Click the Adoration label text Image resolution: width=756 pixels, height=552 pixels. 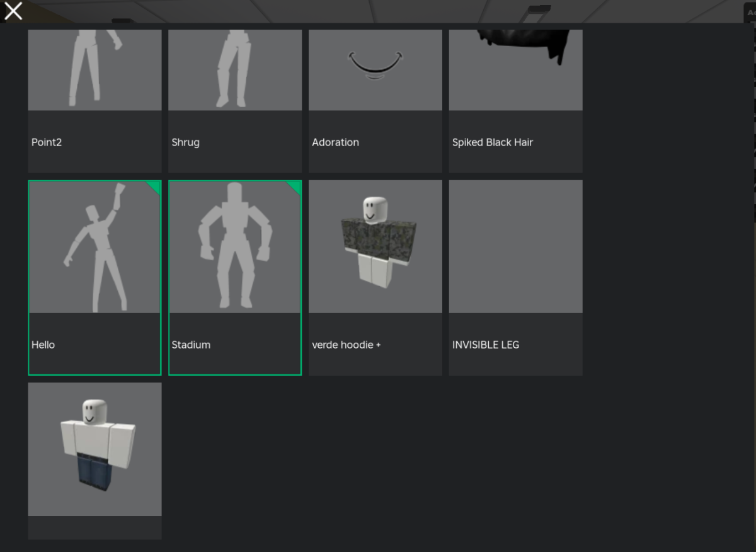335,142
